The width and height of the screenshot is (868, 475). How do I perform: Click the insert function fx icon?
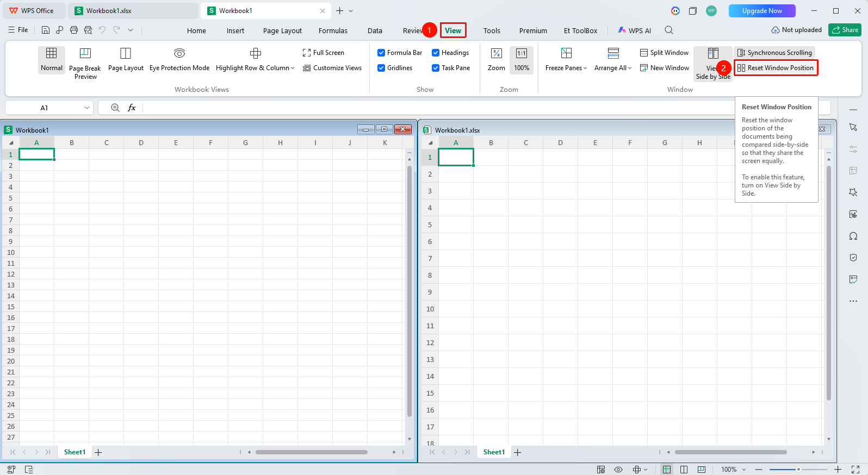[x=132, y=108]
